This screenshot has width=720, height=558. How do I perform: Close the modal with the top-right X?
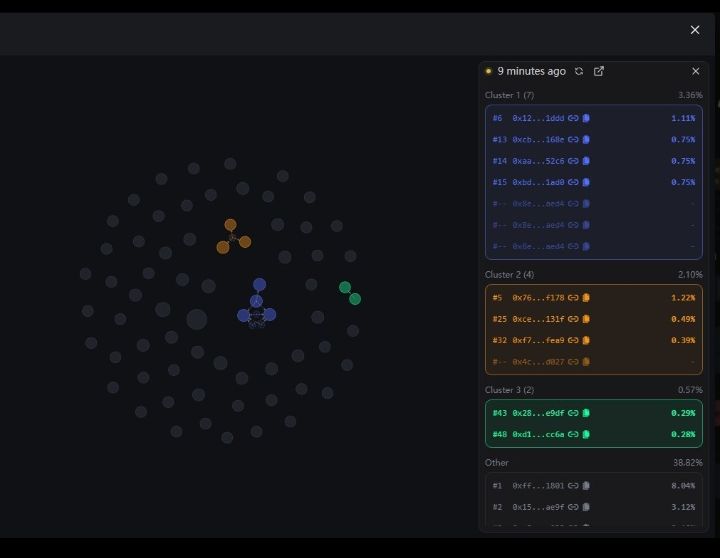pos(695,30)
